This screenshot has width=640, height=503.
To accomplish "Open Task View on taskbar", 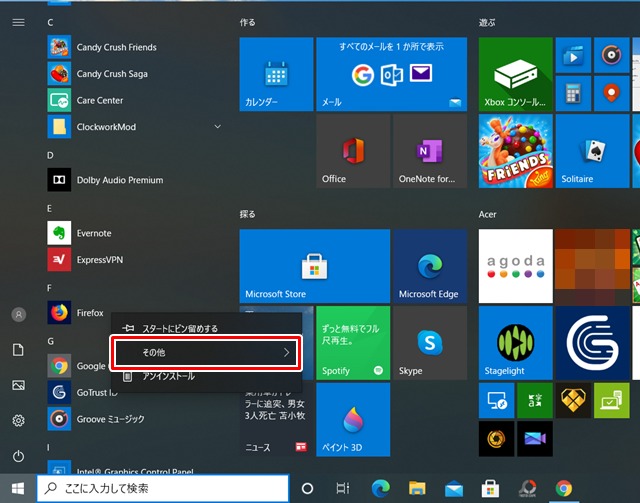I will 343,488.
